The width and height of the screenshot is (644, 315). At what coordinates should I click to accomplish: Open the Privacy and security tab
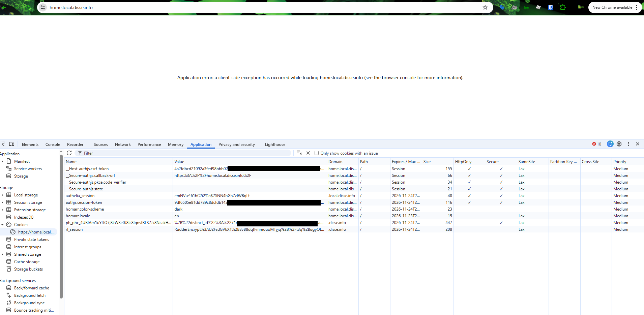pyautogui.click(x=237, y=145)
